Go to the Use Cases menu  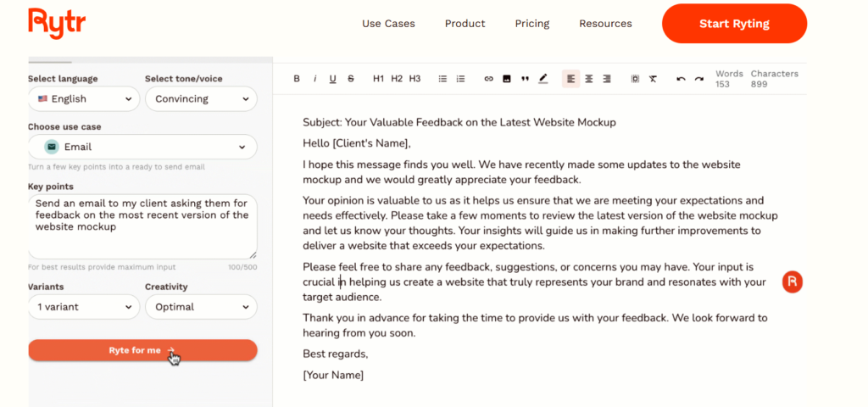(388, 24)
